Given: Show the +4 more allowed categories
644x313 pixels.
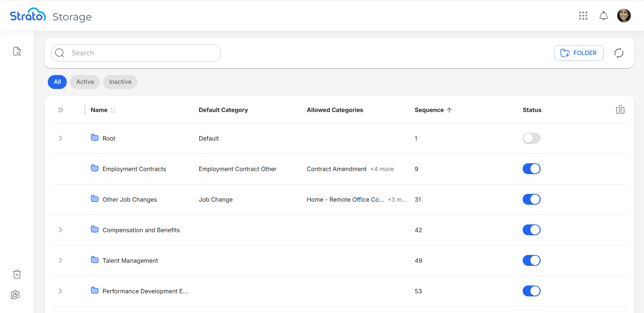Looking at the screenshot, I should [382, 169].
